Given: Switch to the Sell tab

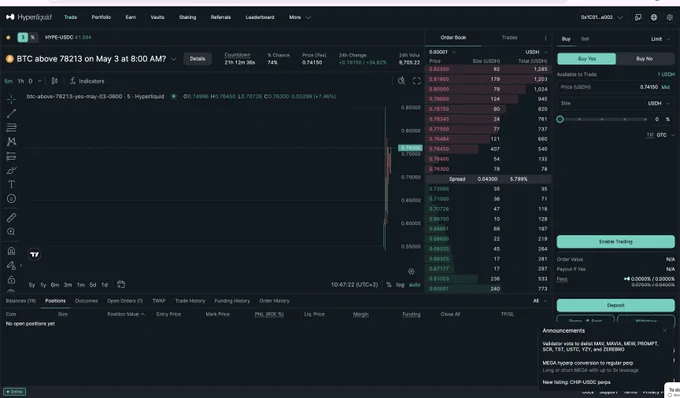Looking at the screenshot, I should coord(585,39).
